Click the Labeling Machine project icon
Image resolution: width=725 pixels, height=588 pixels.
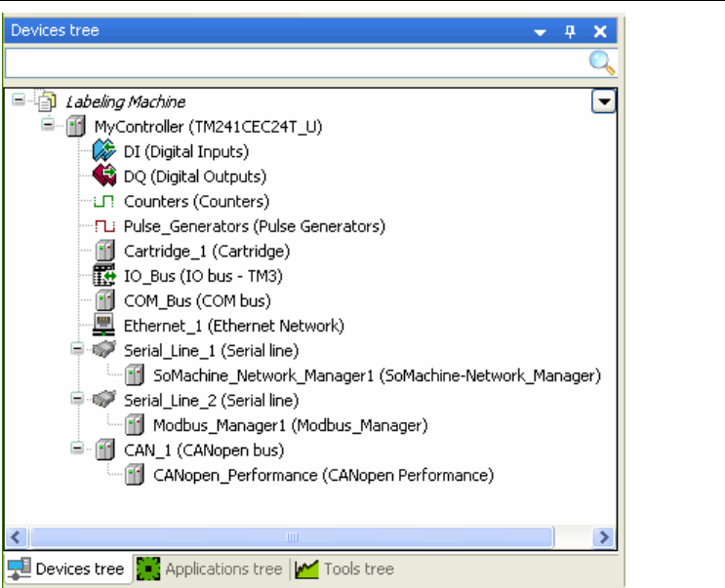[47, 101]
